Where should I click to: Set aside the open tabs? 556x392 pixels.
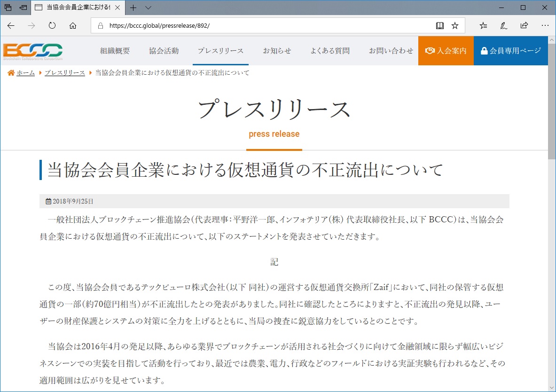(x=8, y=8)
